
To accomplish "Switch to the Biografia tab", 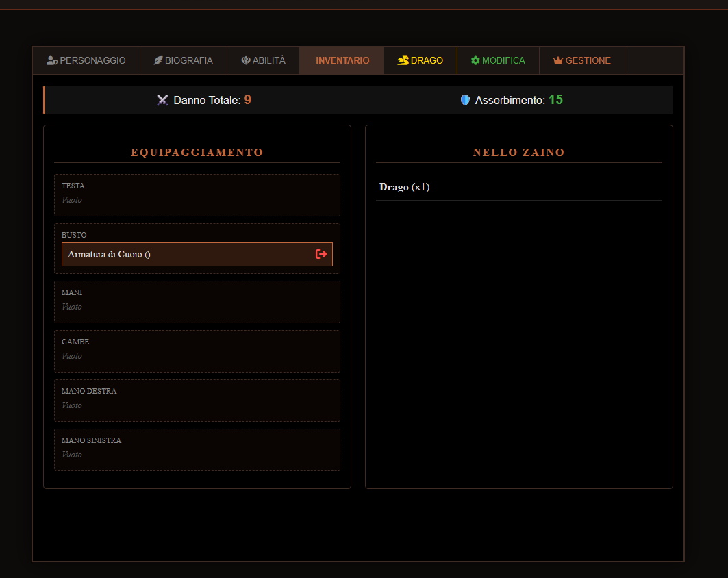I will coord(184,60).
